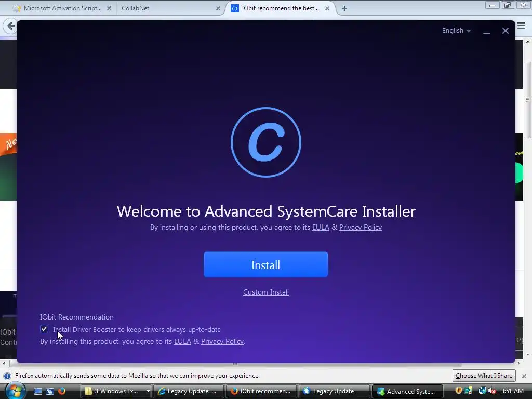The height and width of the screenshot is (399, 532).
Task: Select Advanced SystemCare taskbar button
Action: point(407,391)
